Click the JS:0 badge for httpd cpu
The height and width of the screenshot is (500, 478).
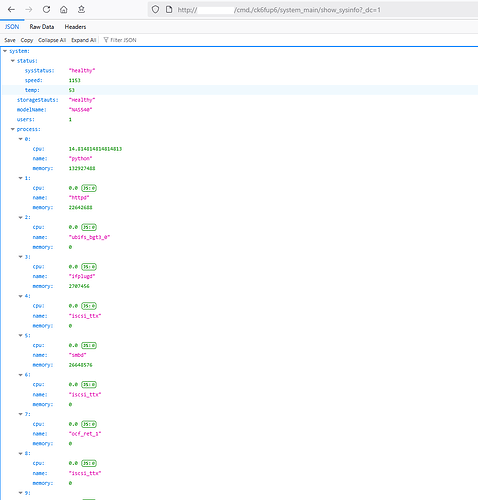89,188
